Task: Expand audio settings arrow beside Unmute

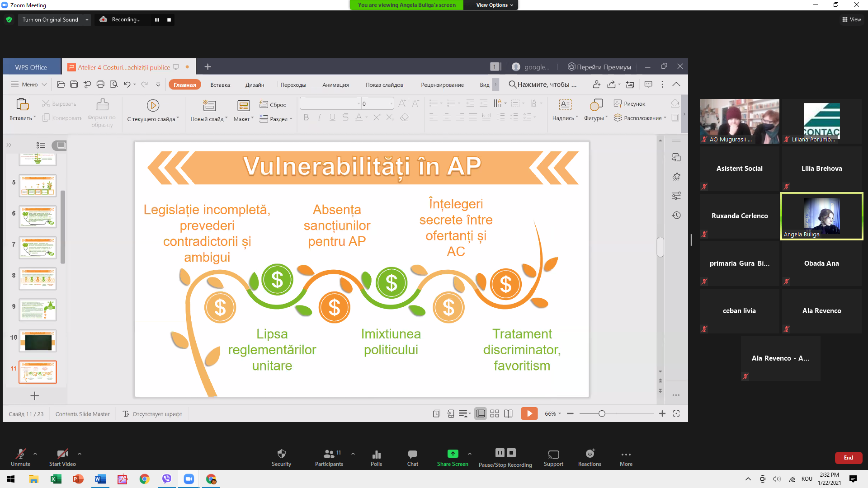Action: click(x=35, y=453)
